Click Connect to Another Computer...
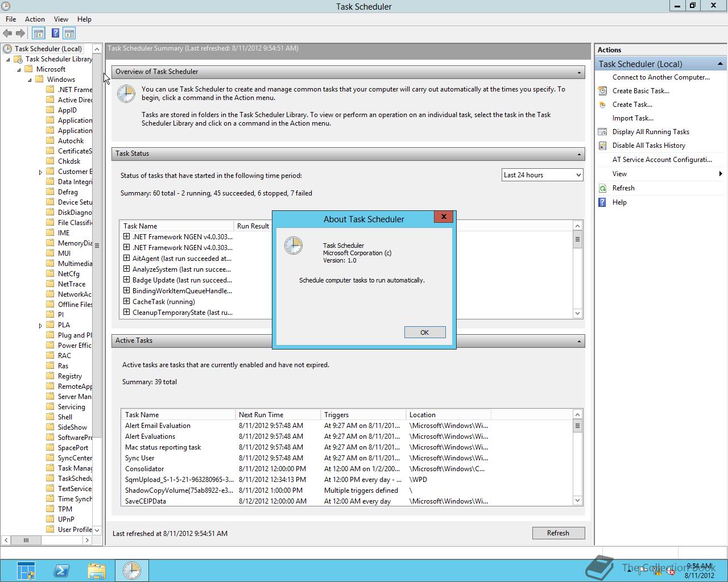728x582 pixels. (x=661, y=77)
